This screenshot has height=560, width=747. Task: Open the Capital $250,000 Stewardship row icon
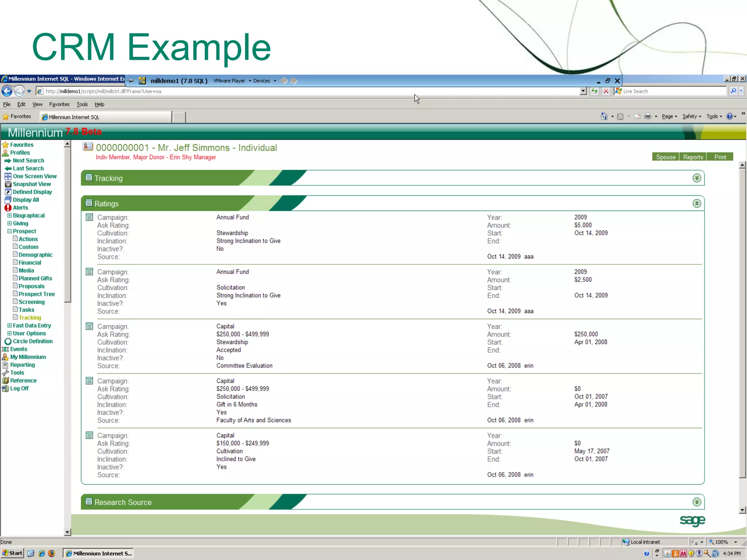(x=89, y=326)
